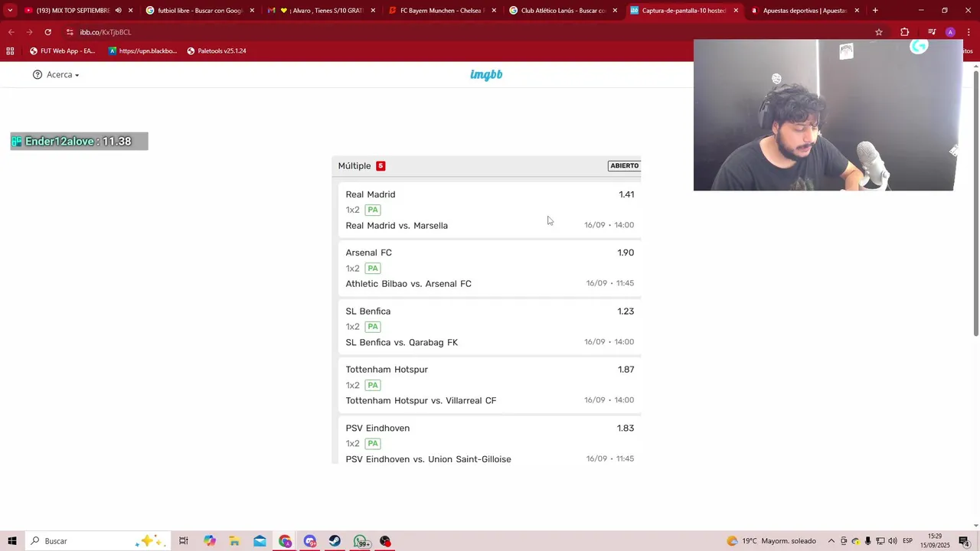Open the Mail app from taskbar

(260, 541)
